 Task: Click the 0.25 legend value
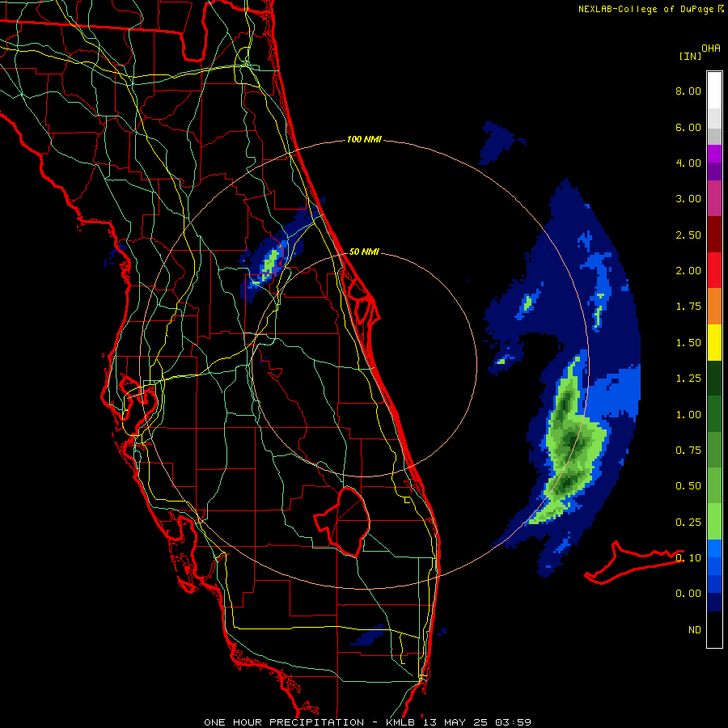[688, 523]
